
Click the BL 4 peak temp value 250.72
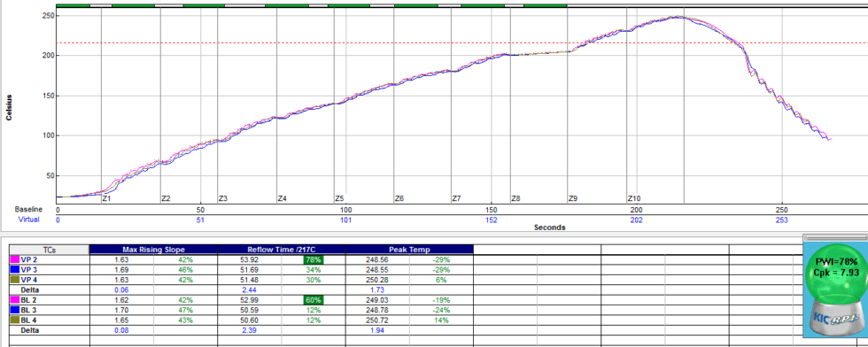pyautogui.click(x=377, y=320)
